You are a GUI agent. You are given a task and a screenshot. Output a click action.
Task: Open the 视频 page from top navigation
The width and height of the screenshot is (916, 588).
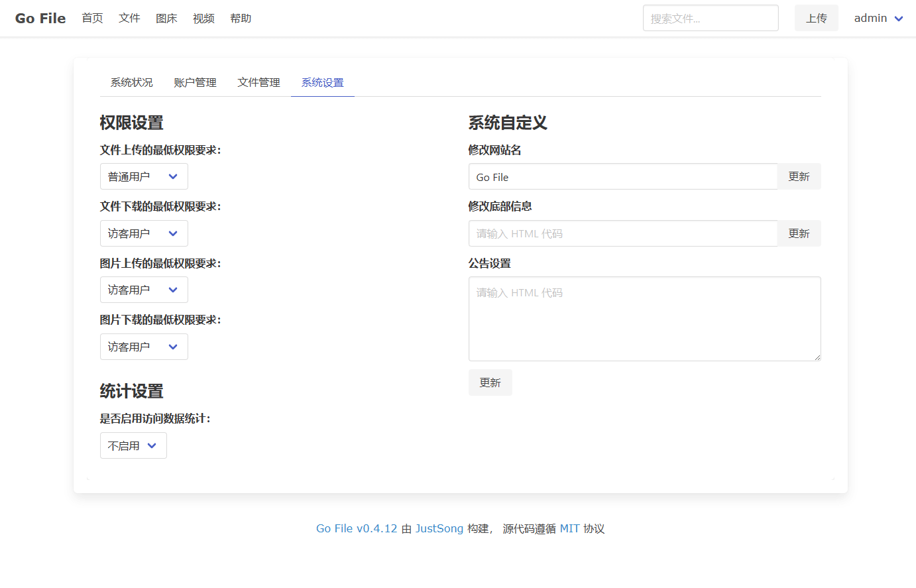203,18
